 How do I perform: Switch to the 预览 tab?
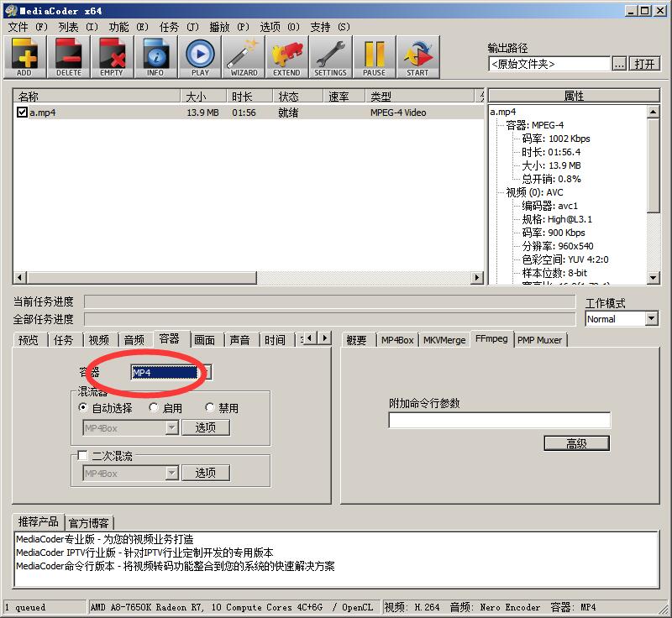(x=29, y=340)
